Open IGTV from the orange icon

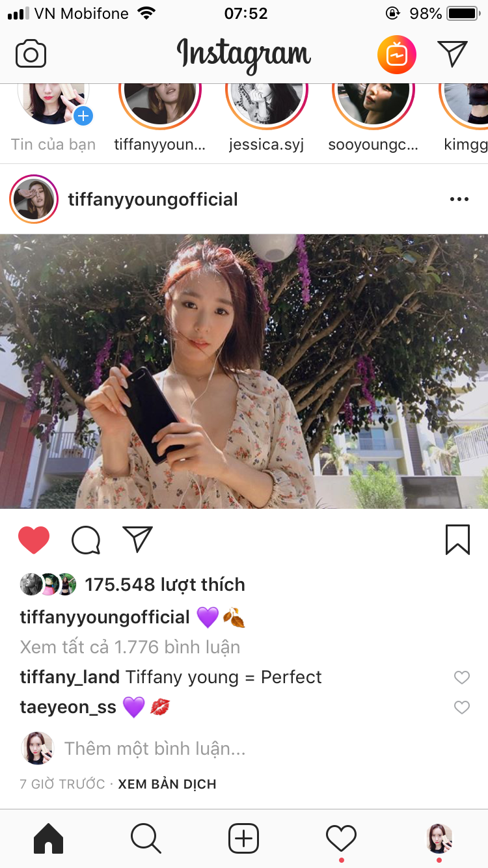click(397, 55)
